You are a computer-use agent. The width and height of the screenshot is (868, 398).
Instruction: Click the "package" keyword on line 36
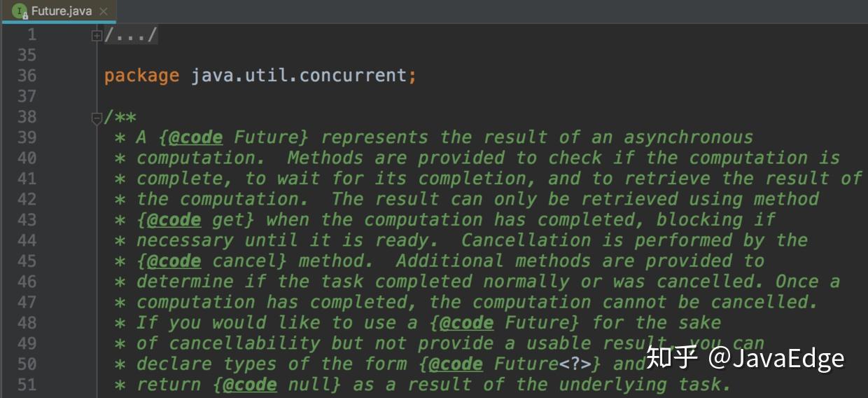click(141, 76)
